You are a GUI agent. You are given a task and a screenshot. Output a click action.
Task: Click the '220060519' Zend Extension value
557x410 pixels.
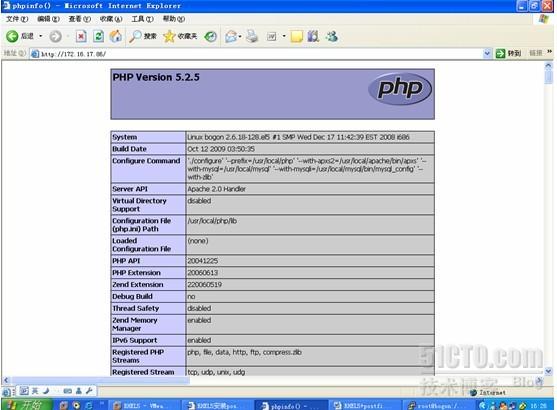(x=204, y=285)
